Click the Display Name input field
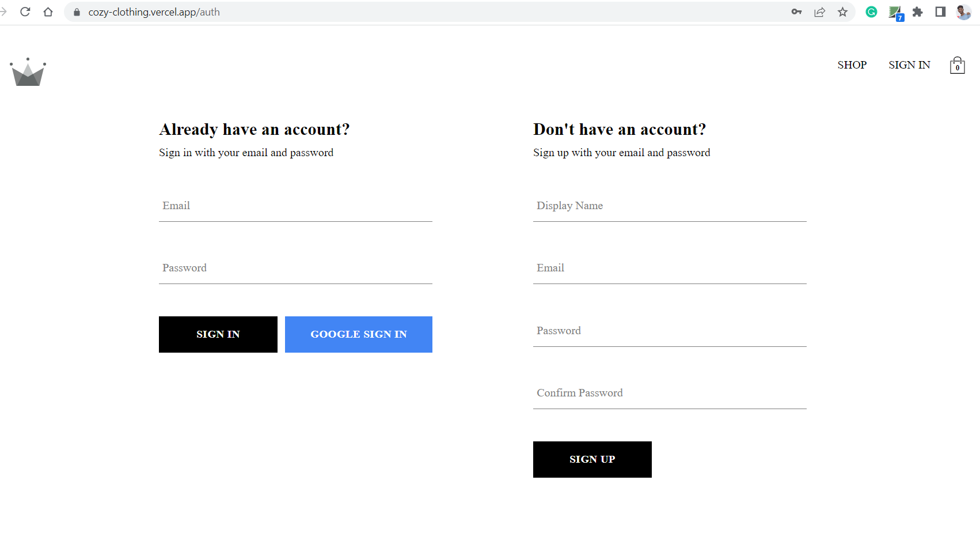The height and width of the screenshot is (533, 980). (670, 206)
